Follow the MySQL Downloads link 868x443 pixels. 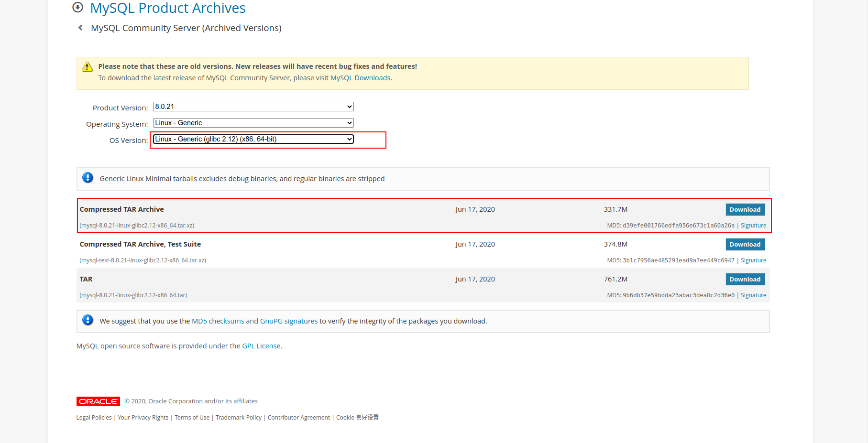tap(360, 78)
